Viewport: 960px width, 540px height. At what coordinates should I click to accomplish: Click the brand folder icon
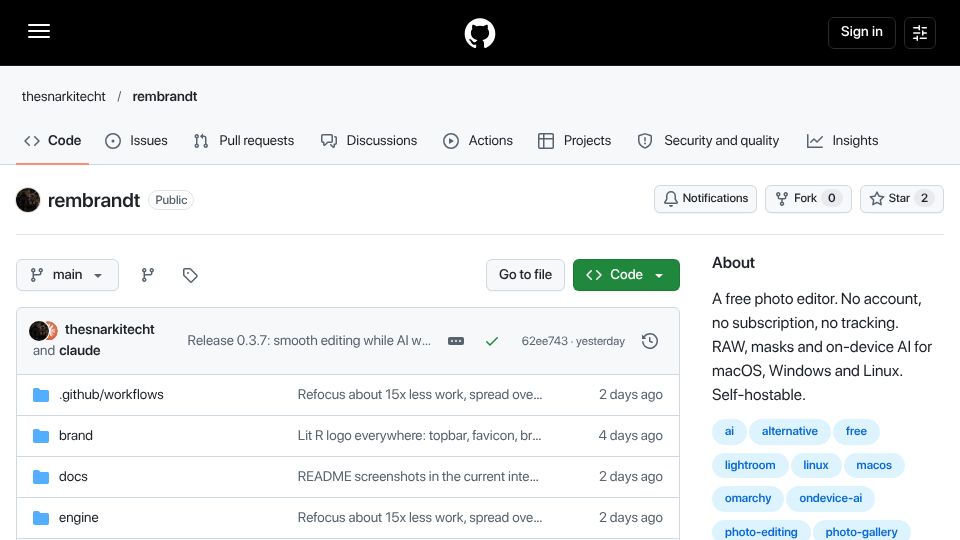click(x=41, y=436)
